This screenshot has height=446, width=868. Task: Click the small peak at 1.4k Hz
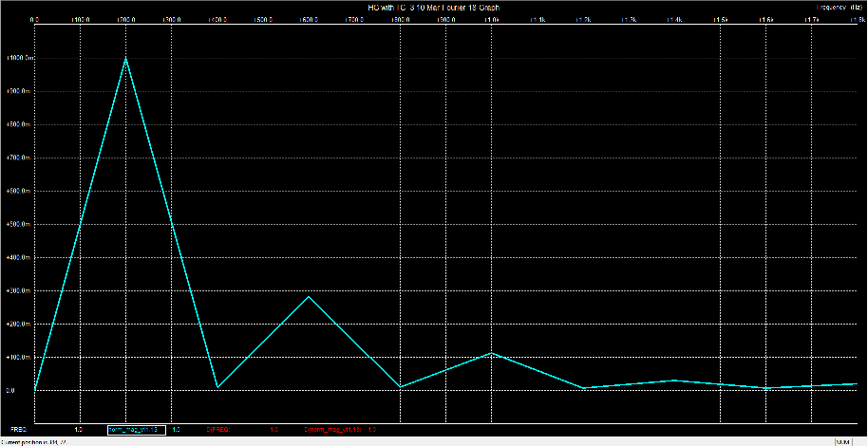pyautogui.click(x=673, y=380)
